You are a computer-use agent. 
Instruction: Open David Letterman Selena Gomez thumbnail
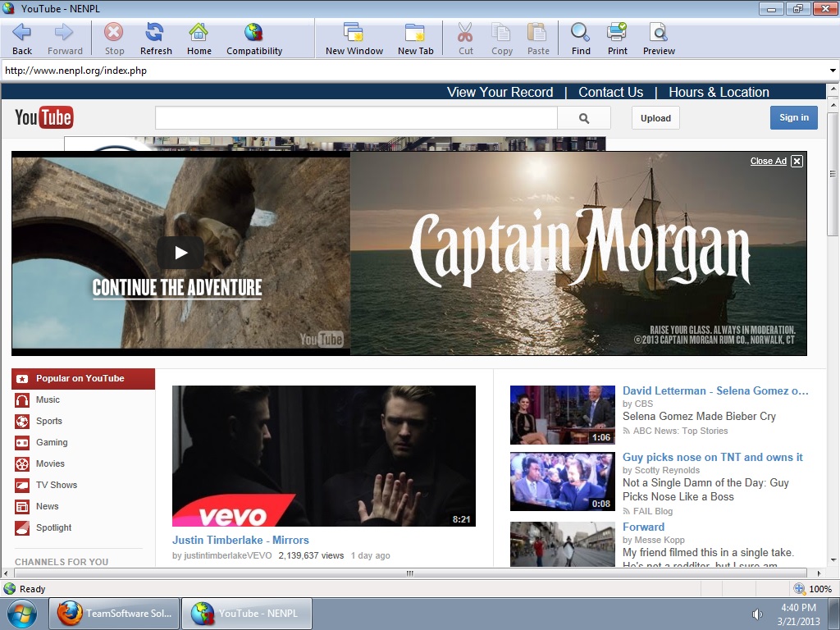coord(563,415)
